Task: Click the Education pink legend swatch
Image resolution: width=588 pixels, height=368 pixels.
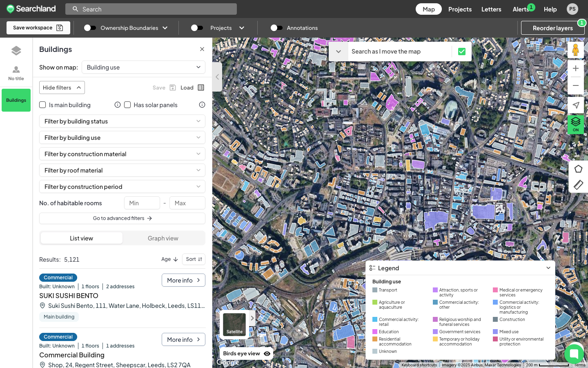Action: [x=375, y=332]
